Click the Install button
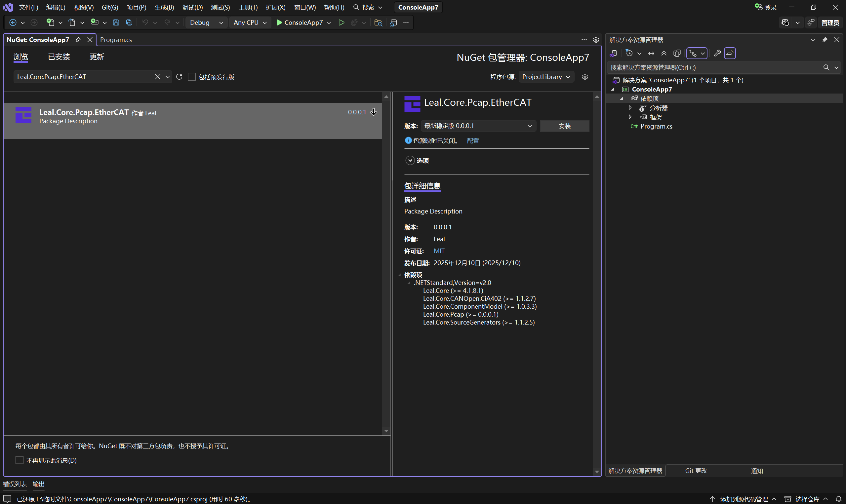 pyautogui.click(x=564, y=126)
